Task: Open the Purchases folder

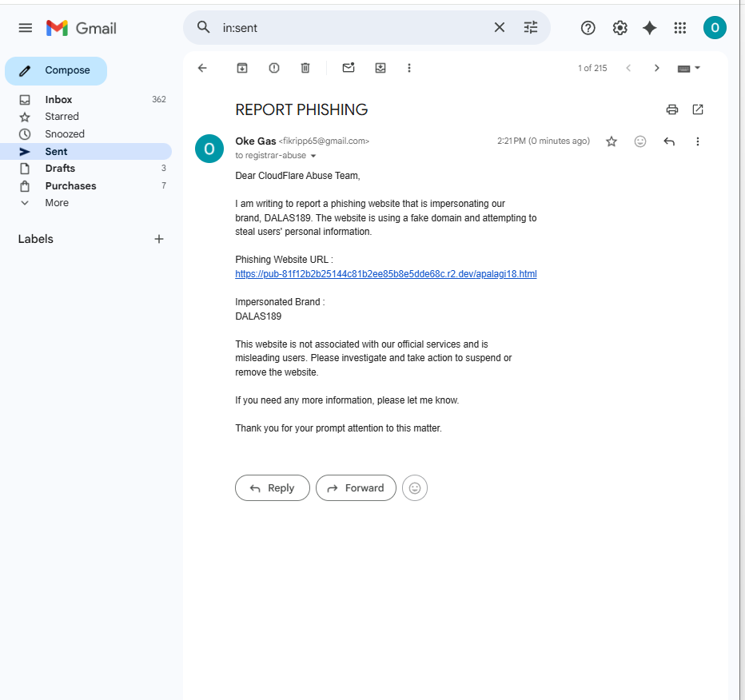Action: point(86,185)
